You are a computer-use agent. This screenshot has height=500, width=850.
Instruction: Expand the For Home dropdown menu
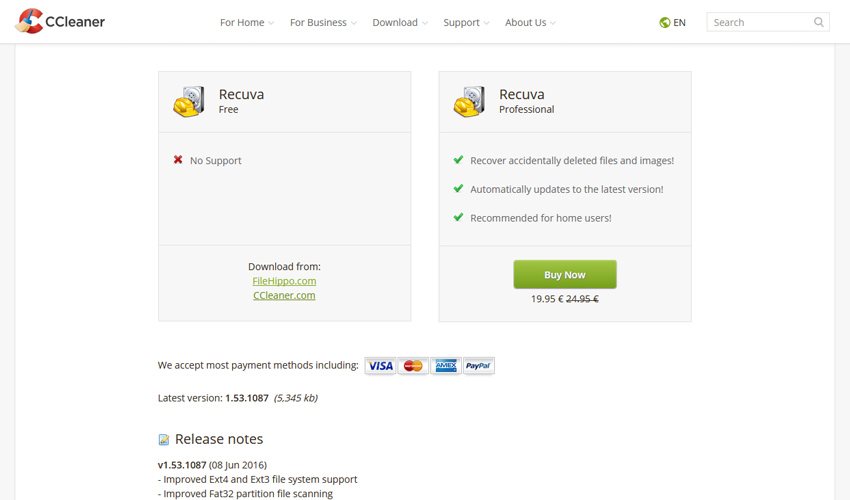(x=246, y=22)
